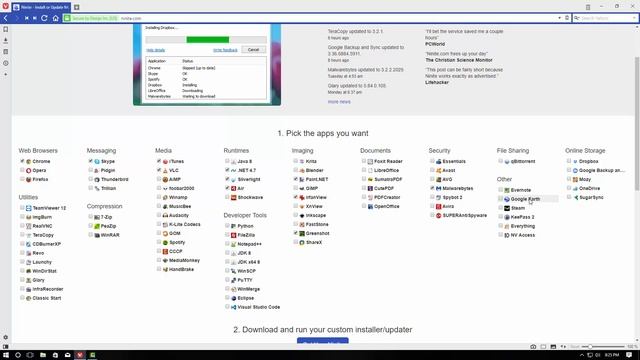640x360 pixels.
Task: Click Fast Forward navigation button
Action: click(x=35, y=18)
